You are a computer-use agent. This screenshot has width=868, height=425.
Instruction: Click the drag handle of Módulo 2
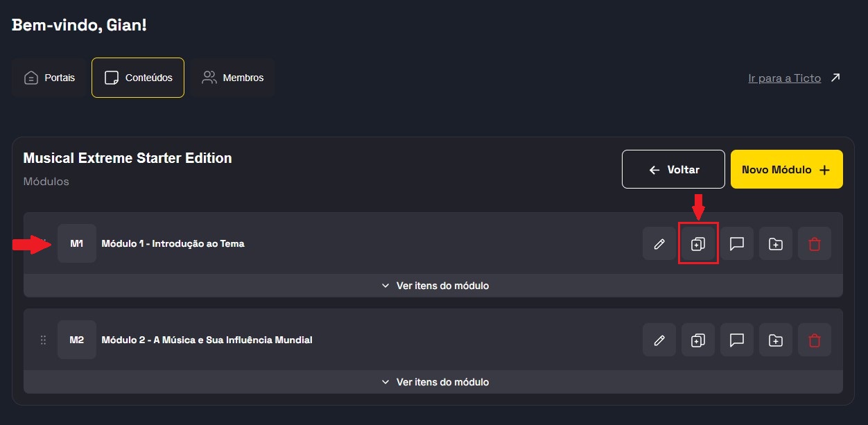(43, 340)
